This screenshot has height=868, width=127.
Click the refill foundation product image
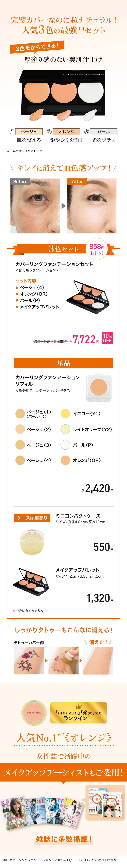click(x=98, y=388)
